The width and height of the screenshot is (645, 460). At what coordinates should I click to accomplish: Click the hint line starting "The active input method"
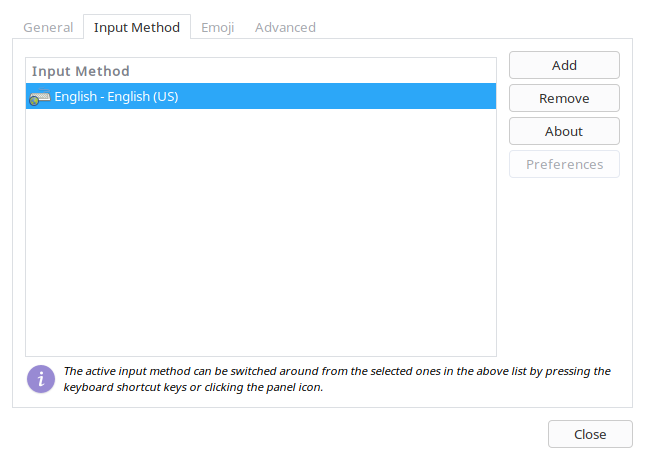[336, 371]
